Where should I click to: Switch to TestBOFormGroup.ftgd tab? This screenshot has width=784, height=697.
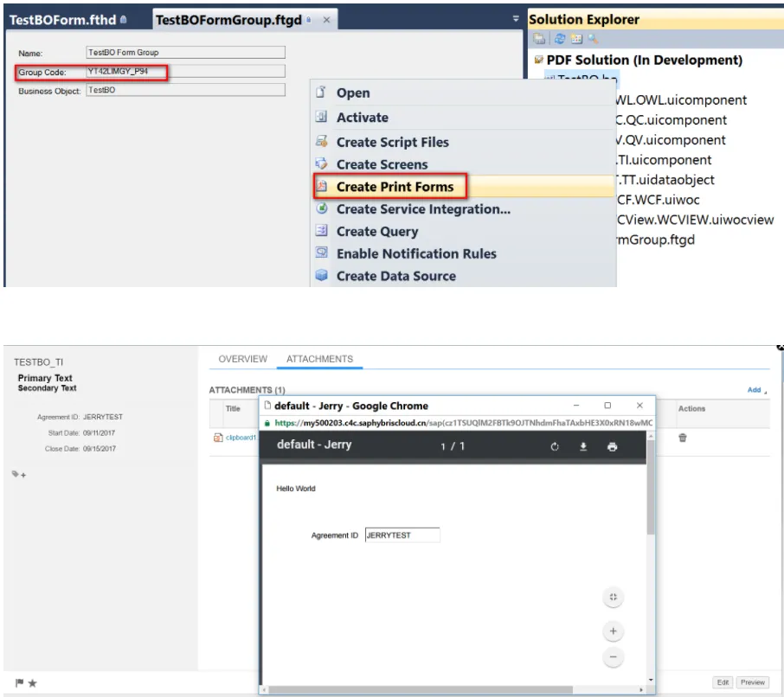[x=228, y=20]
